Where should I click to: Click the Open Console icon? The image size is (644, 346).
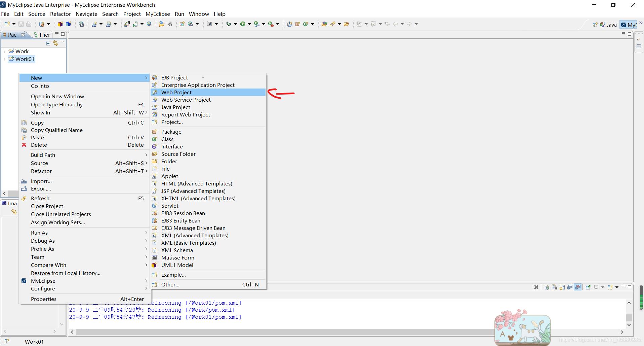[x=610, y=287]
